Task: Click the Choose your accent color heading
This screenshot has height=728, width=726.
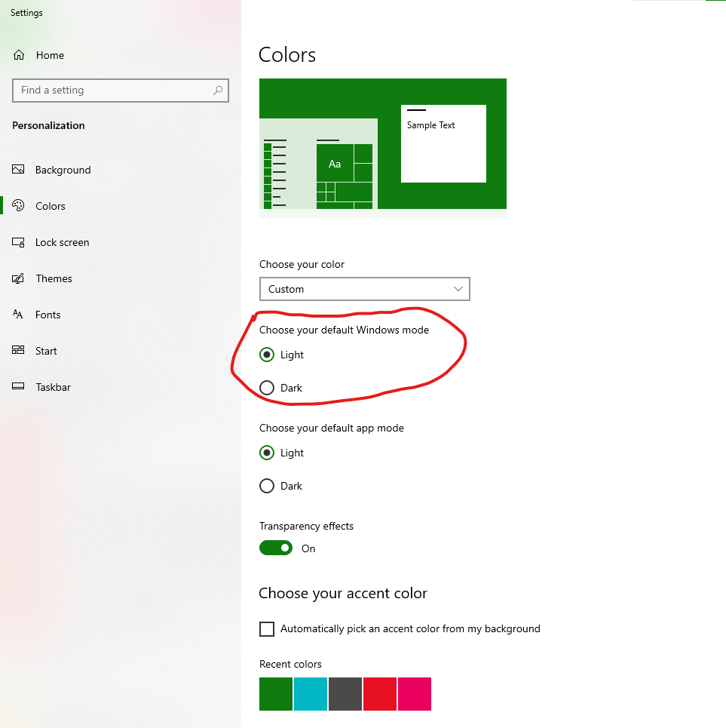Action: [x=343, y=593]
